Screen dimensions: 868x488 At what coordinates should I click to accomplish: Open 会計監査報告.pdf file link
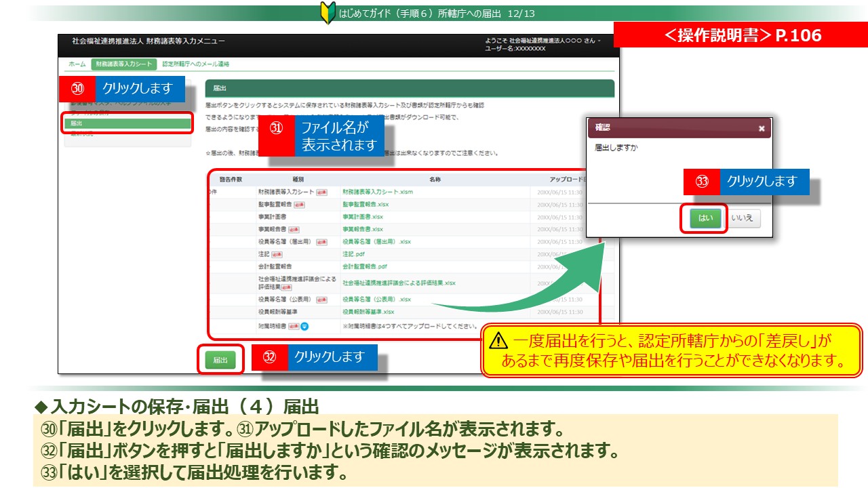tap(365, 266)
